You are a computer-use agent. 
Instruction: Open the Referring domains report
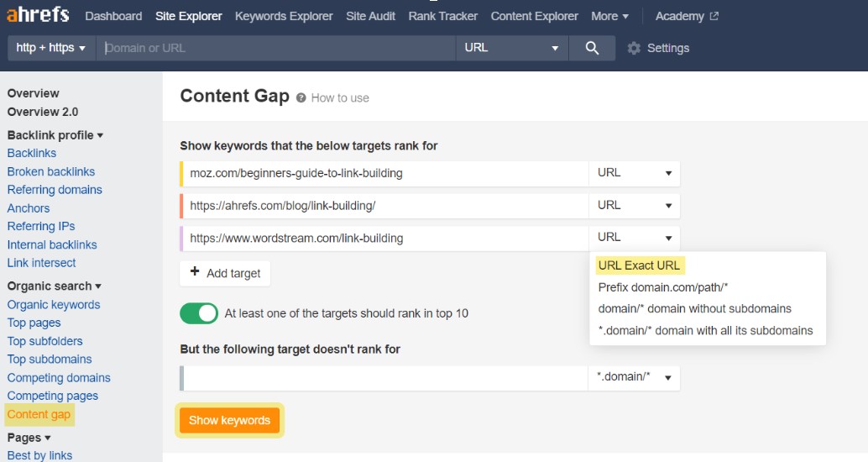[55, 190]
